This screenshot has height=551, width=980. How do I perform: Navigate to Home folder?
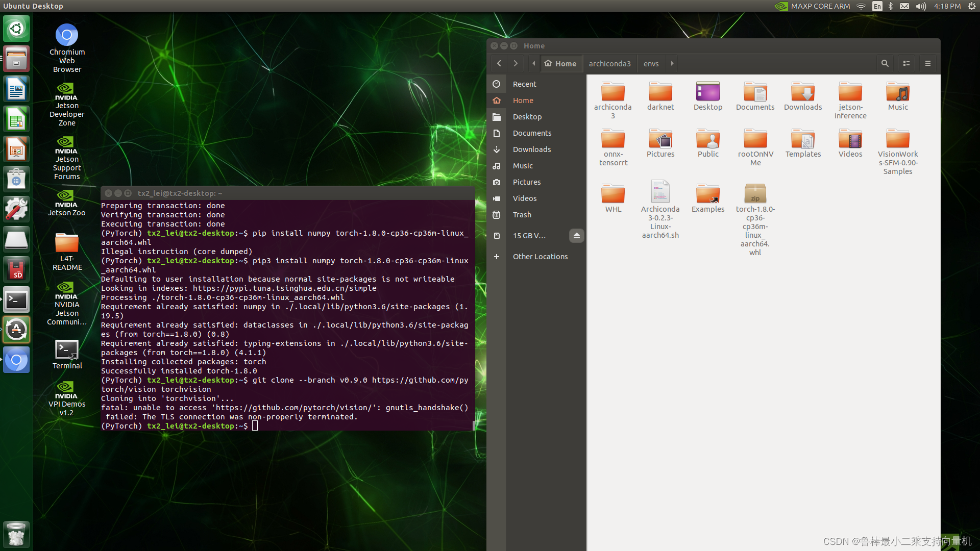tap(523, 100)
